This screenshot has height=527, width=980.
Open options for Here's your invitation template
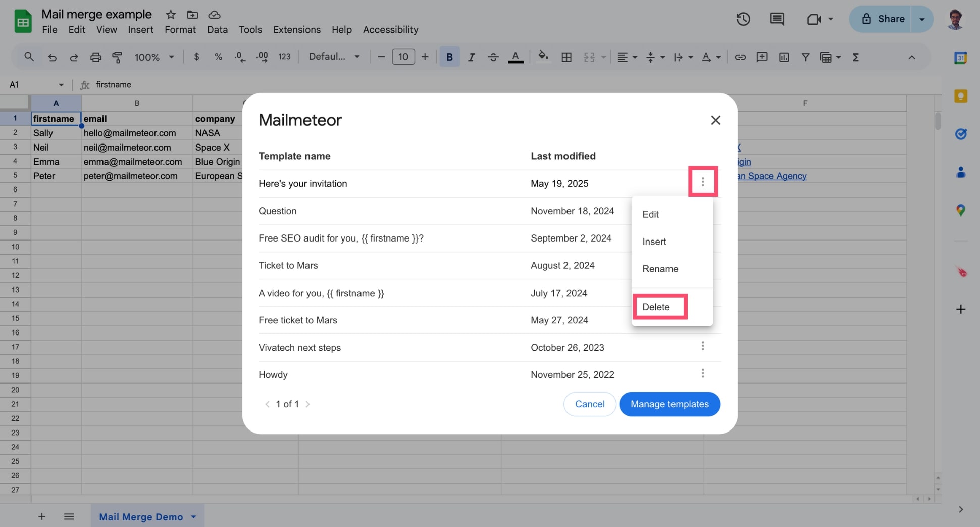(702, 181)
